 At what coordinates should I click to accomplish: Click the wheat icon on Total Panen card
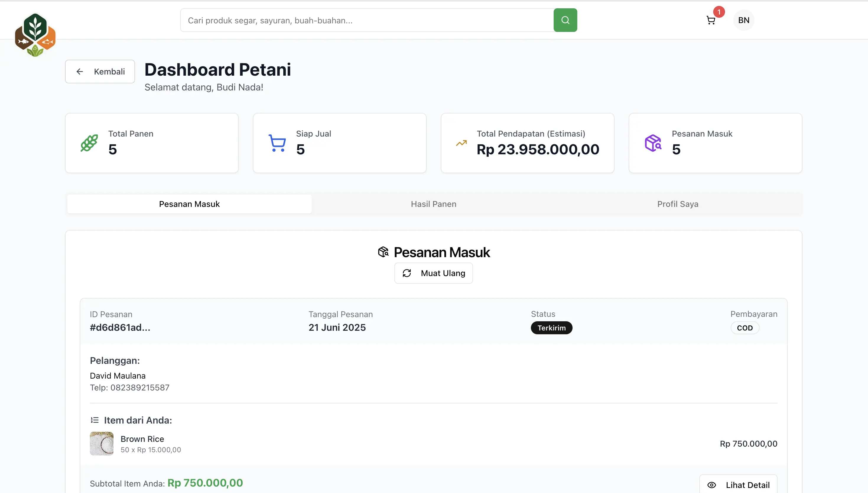click(89, 143)
